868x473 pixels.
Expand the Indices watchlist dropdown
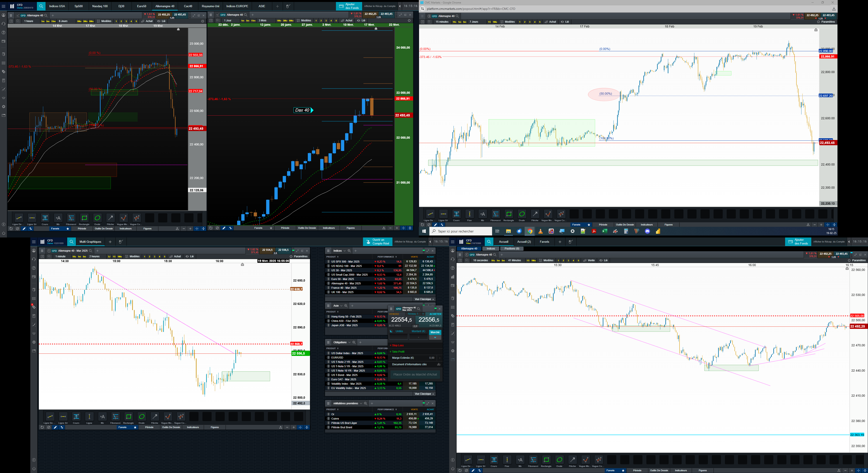coord(344,251)
